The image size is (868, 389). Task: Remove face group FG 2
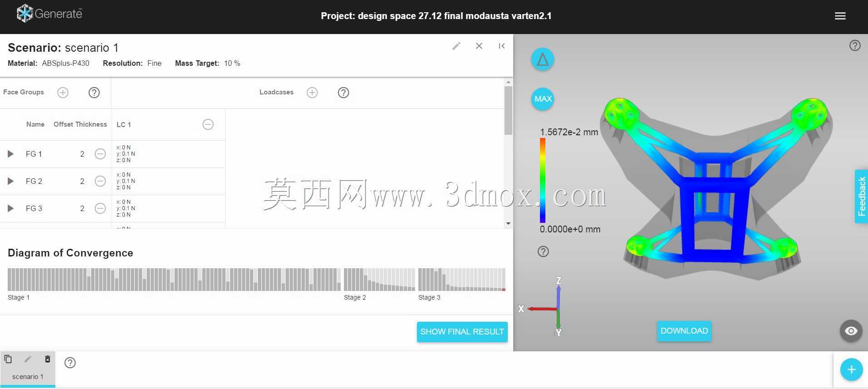click(100, 181)
